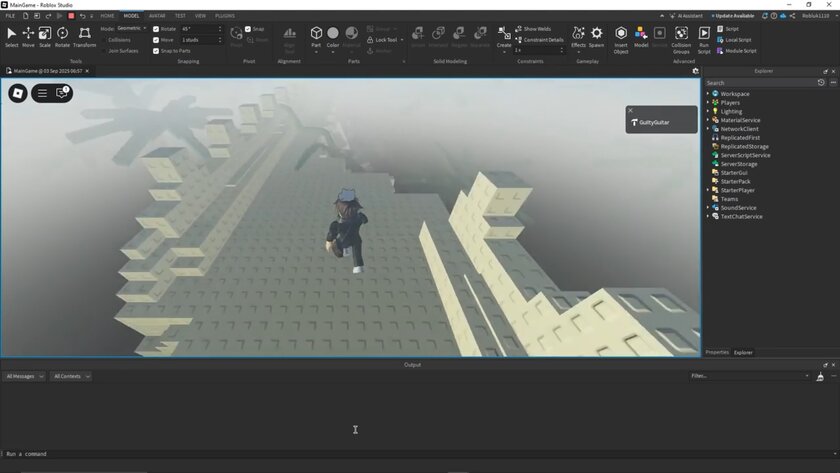Click the Model button in Advanced
Screen dimensions: 840x473
(641, 37)
